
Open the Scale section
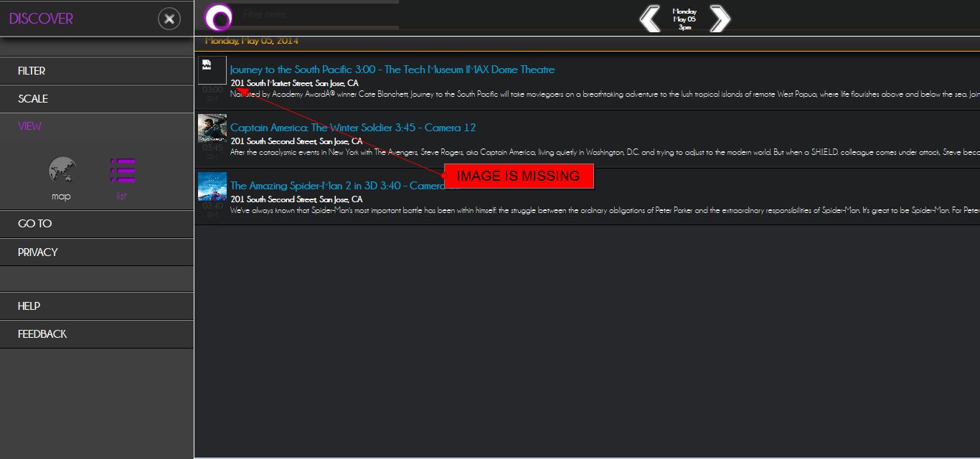tap(97, 99)
